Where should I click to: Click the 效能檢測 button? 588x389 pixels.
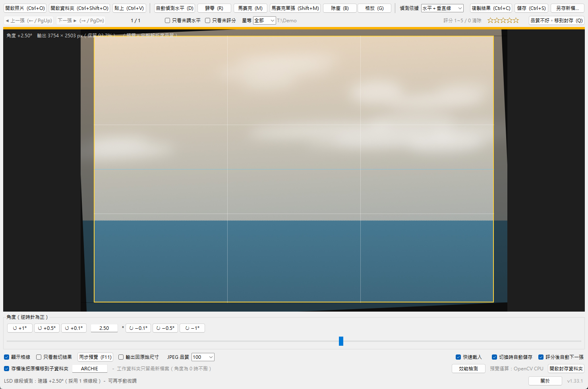[x=468, y=368]
